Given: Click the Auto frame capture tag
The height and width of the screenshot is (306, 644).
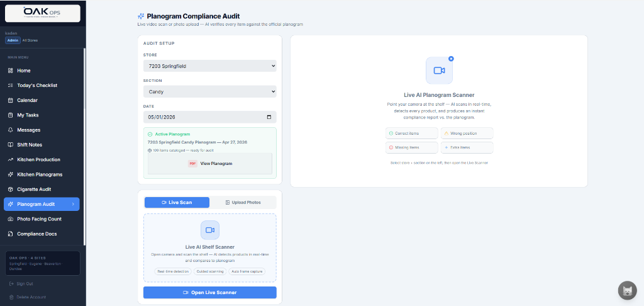Looking at the screenshot, I should click(x=247, y=271).
